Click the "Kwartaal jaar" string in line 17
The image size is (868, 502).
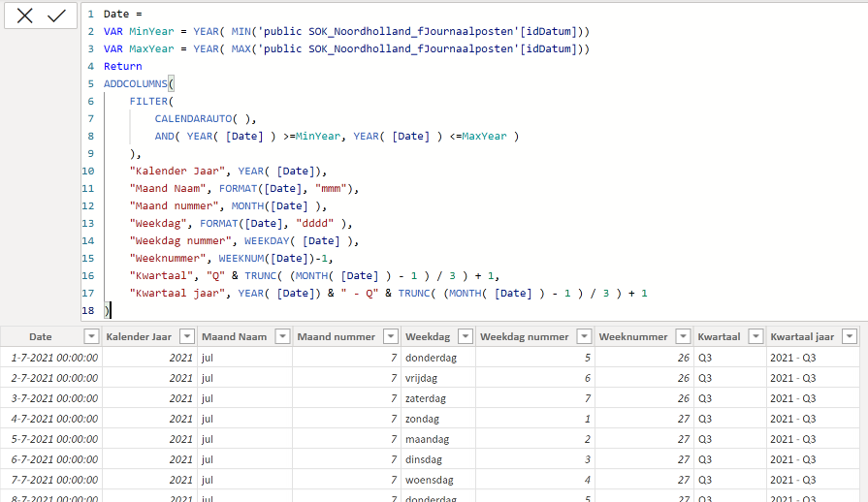pyautogui.click(x=177, y=293)
